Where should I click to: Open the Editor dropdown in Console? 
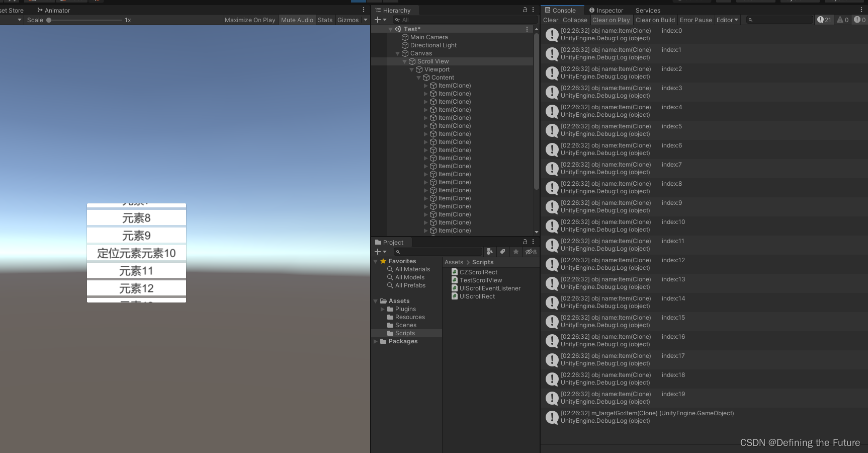coord(727,20)
